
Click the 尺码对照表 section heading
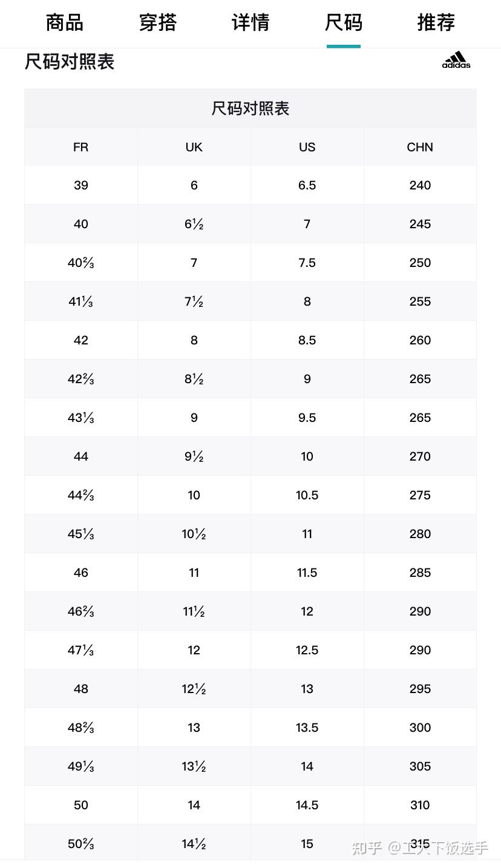(70, 62)
